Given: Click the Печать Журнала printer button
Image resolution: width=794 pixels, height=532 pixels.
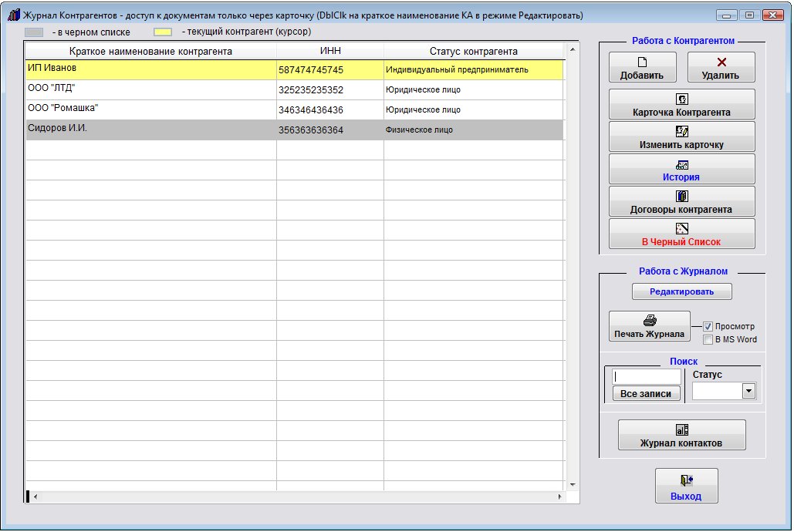Looking at the screenshot, I should [x=649, y=326].
